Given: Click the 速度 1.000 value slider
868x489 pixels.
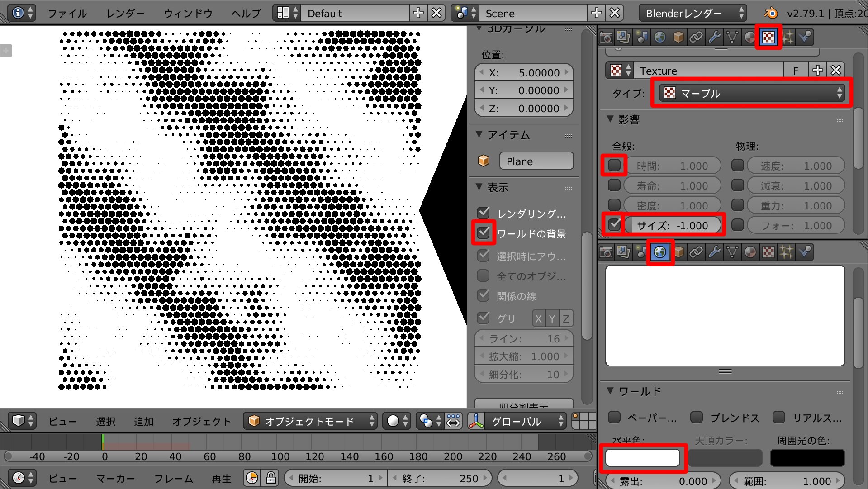Looking at the screenshot, I should (x=796, y=166).
